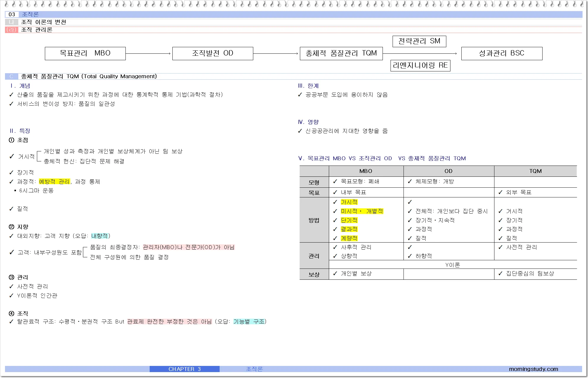Click the OD table column header
Viewport: 588px width, 378px height.
[449, 171]
